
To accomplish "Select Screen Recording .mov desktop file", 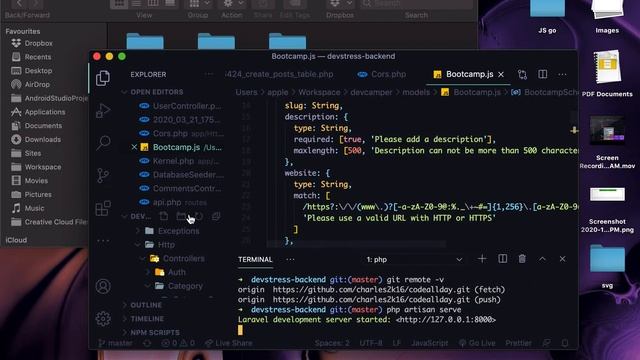I will 607,142.
